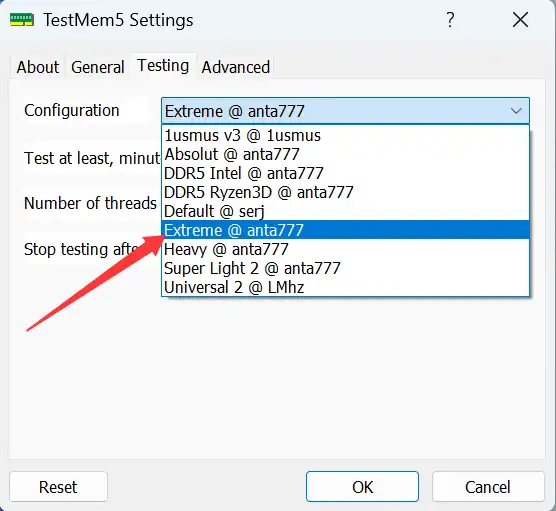Confirm settings with OK button
This screenshot has width=556, height=511.
[362, 487]
